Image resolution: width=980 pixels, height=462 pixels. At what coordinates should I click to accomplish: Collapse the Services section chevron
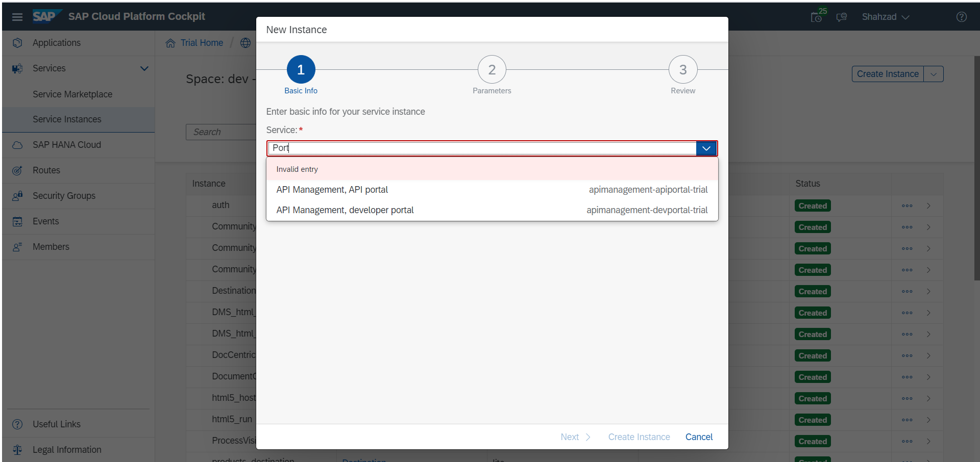(144, 68)
